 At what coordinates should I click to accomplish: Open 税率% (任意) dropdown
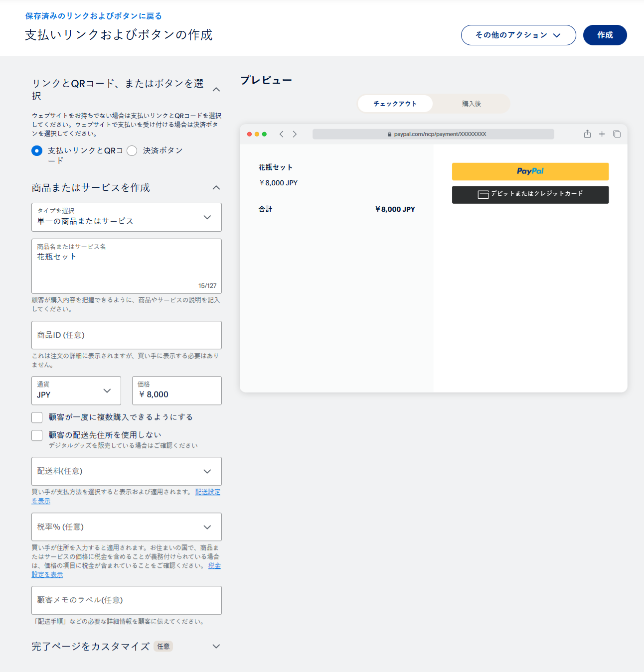point(127,527)
